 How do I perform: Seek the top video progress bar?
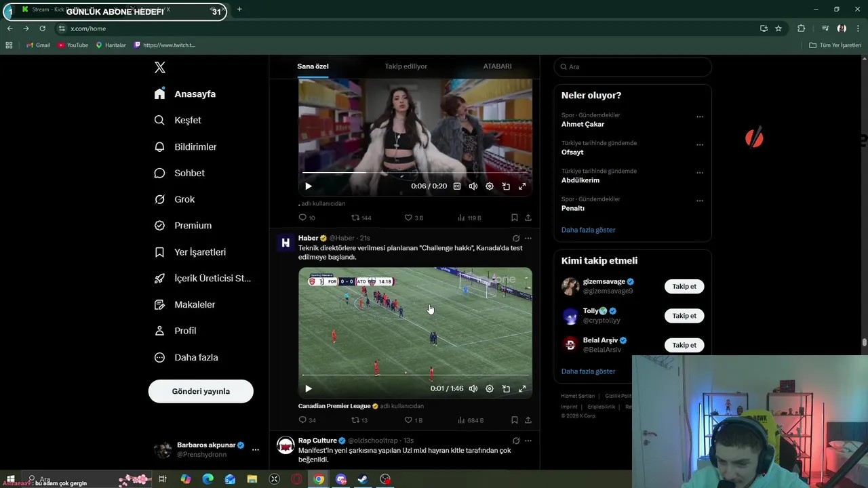415,173
